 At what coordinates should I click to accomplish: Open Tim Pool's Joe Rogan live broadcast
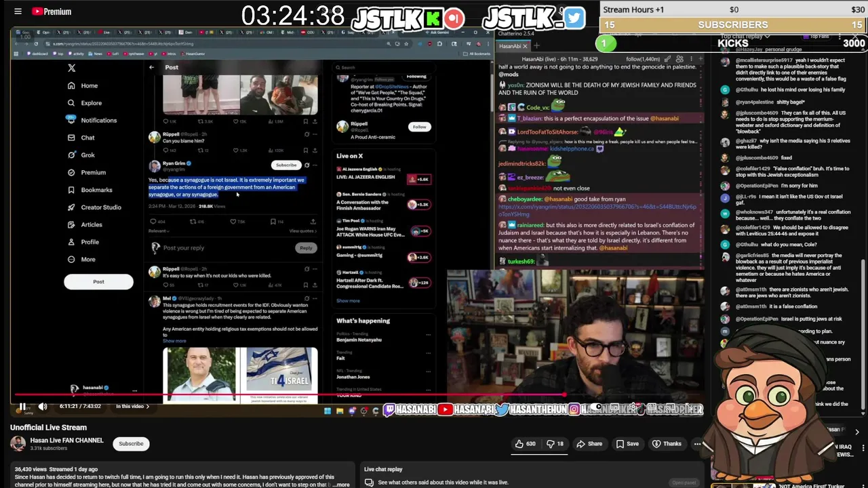pos(384,231)
